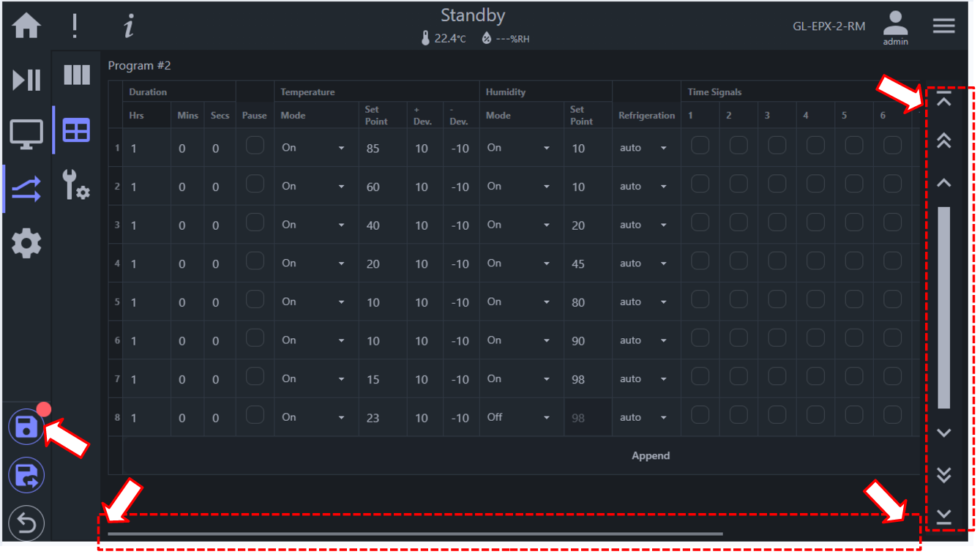
Task: Click the vertical scrollbar thumb
Action: point(944,307)
